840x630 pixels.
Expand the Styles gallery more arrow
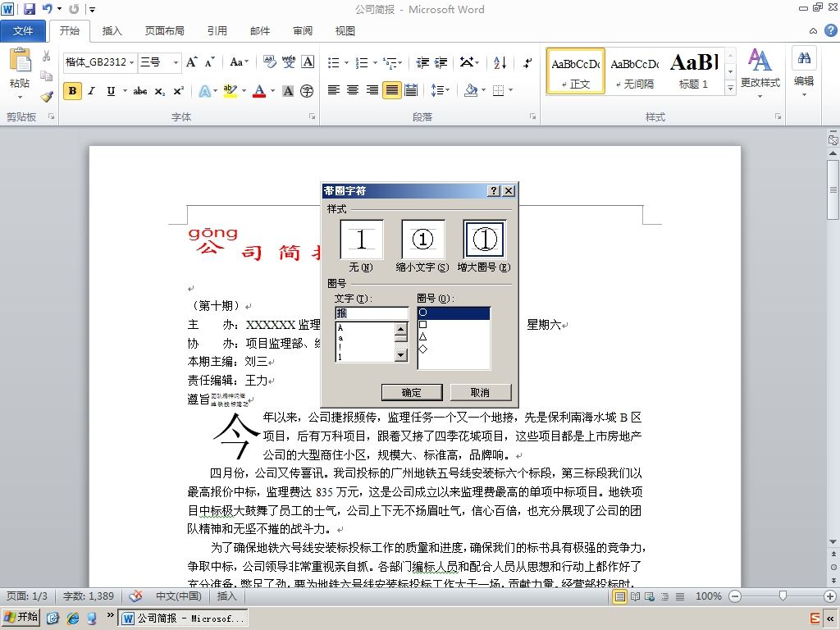tap(730, 88)
